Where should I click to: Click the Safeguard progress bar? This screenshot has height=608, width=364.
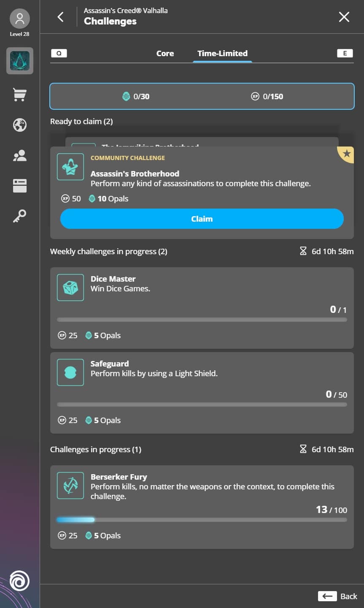point(202,404)
